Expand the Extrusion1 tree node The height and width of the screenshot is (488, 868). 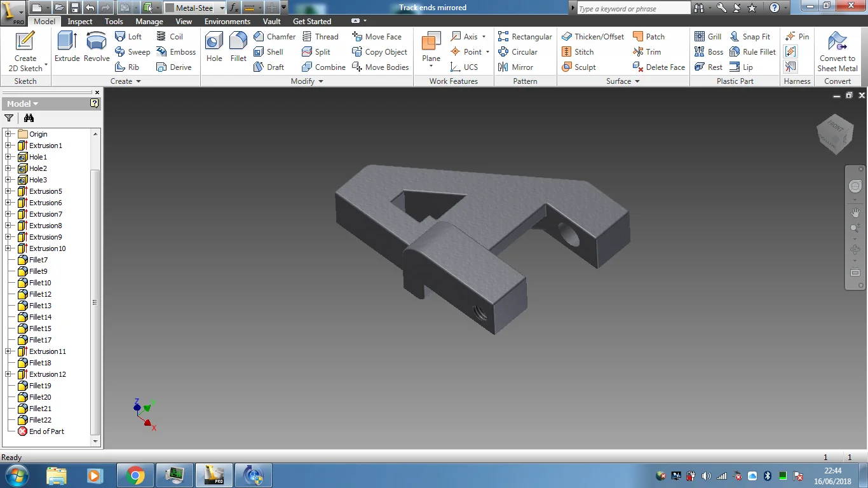click(x=8, y=146)
